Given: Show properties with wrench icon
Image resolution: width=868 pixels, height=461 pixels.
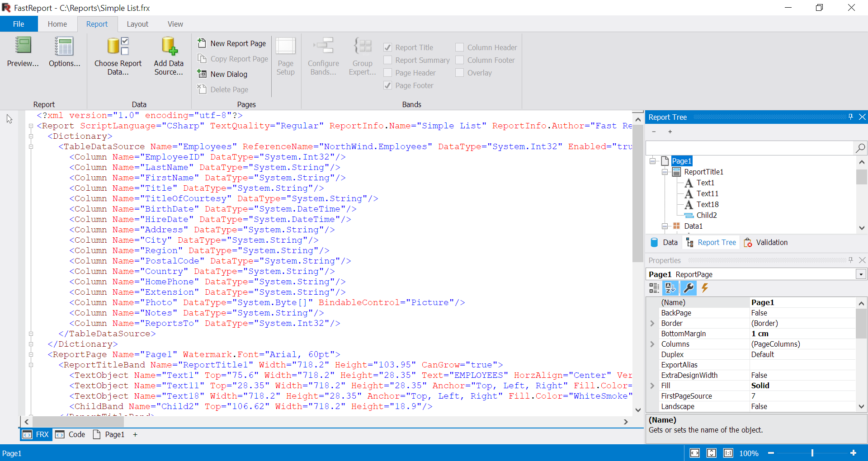Looking at the screenshot, I should pyautogui.click(x=688, y=288).
